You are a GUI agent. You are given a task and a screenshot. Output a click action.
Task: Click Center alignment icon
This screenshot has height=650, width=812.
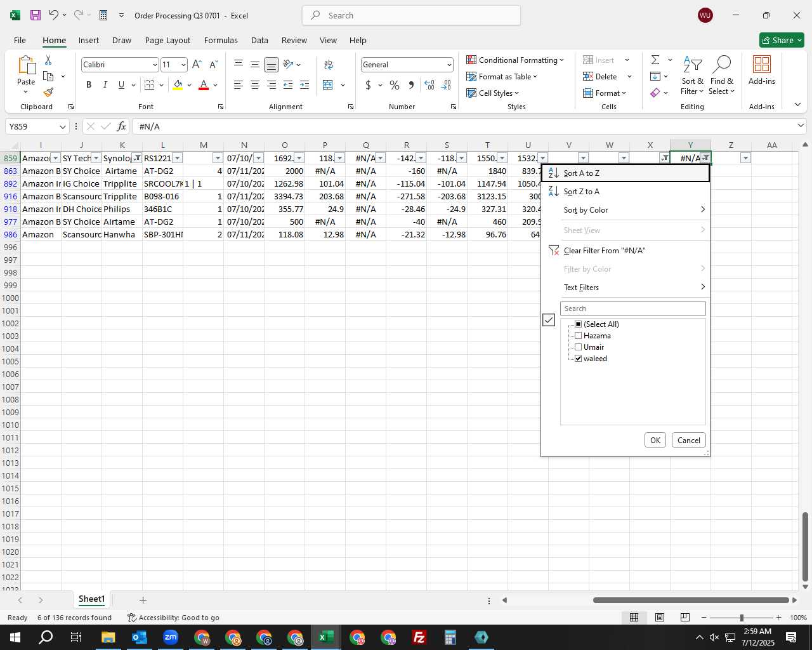click(x=255, y=85)
